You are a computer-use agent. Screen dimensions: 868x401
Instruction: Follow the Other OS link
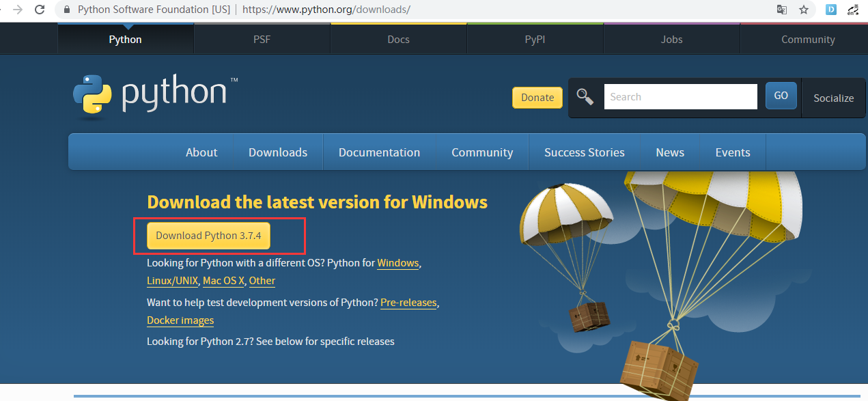[262, 281]
